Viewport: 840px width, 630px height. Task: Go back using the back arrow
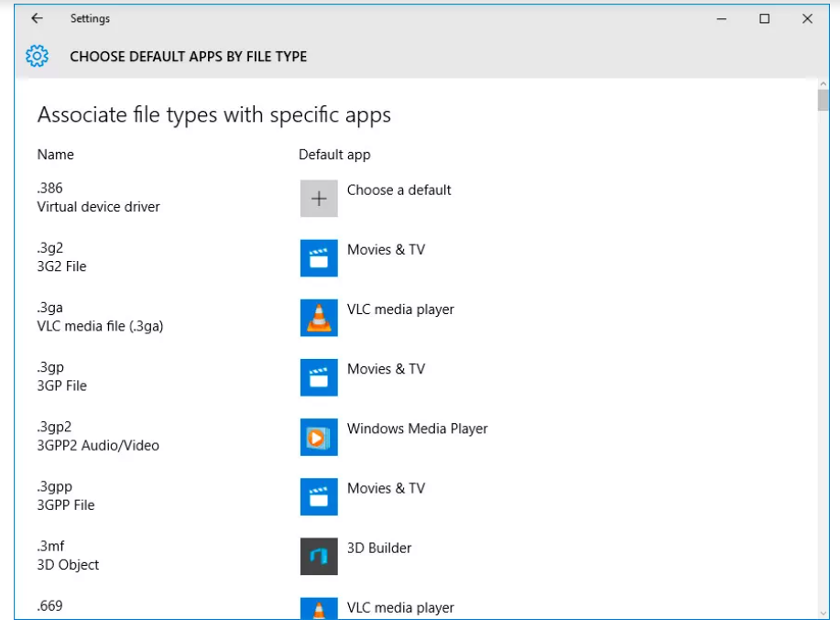point(37,18)
